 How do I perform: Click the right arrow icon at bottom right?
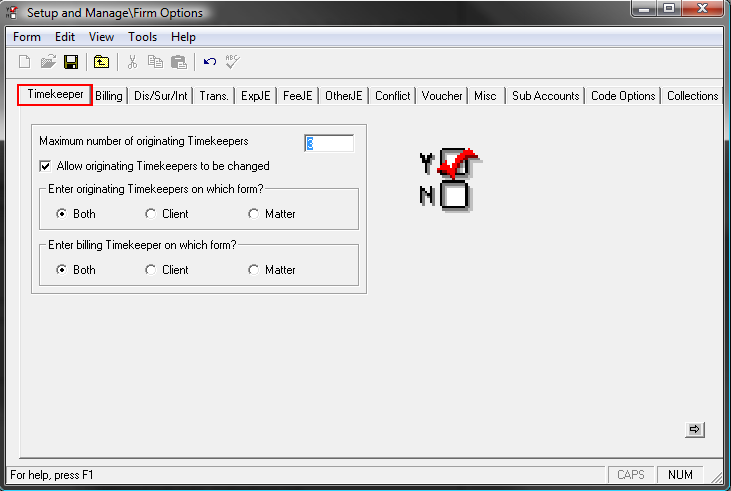click(x=695, y=429)
